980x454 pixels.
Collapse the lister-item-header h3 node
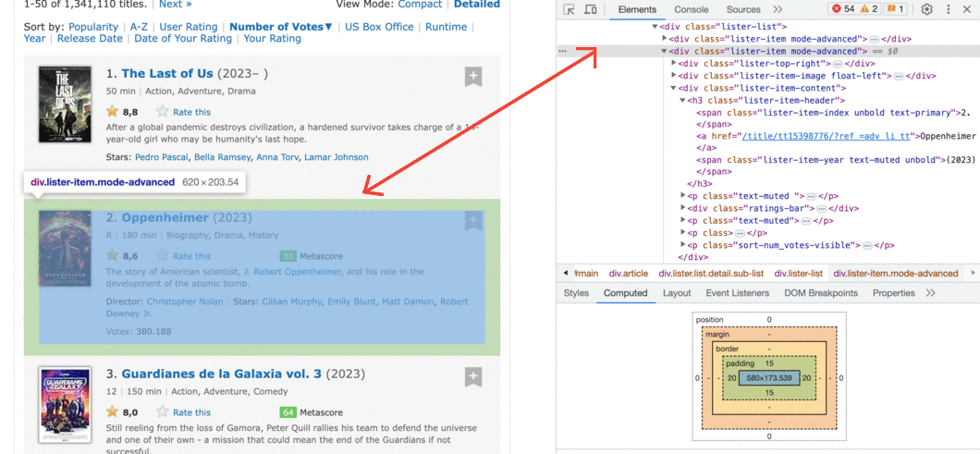pyautogui.click(x=683, y=100)
